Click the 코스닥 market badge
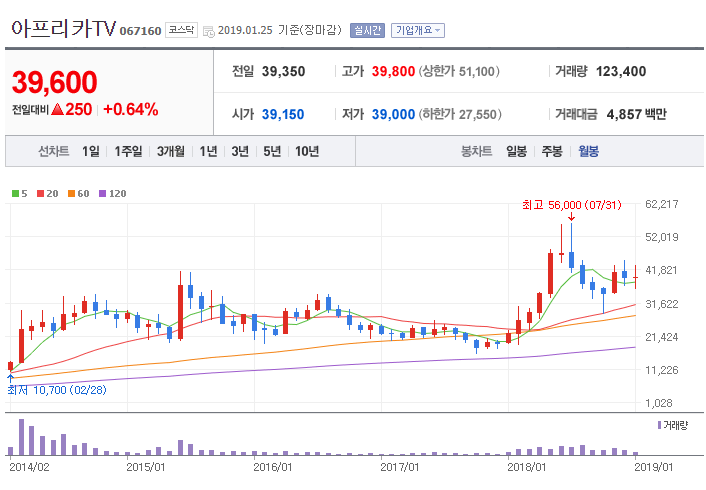The image size is (706, 490). (181, 30)
